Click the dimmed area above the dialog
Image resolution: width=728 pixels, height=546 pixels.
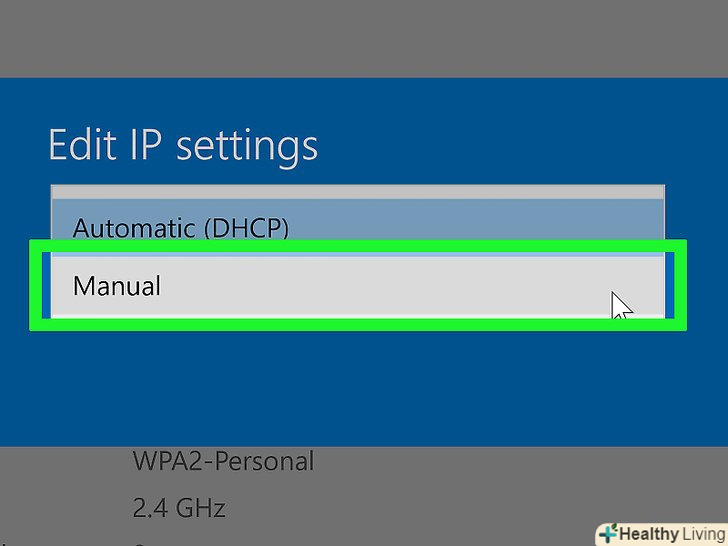coord(364,38)
